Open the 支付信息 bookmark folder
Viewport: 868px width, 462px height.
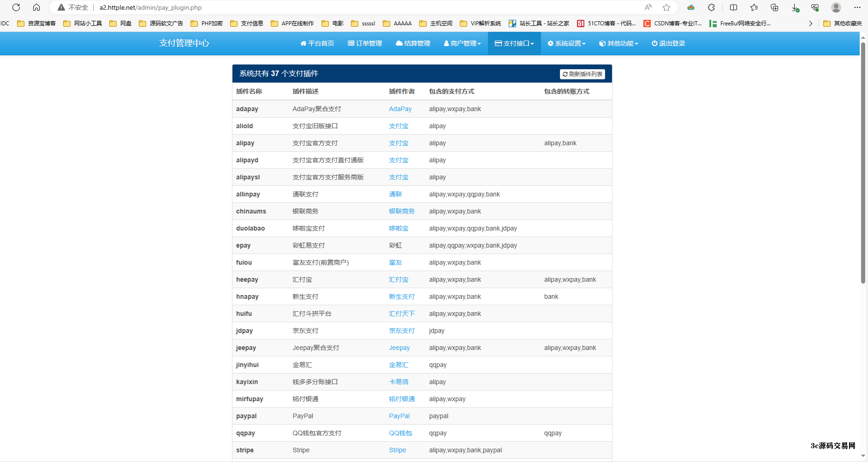(x=247, y=24)
